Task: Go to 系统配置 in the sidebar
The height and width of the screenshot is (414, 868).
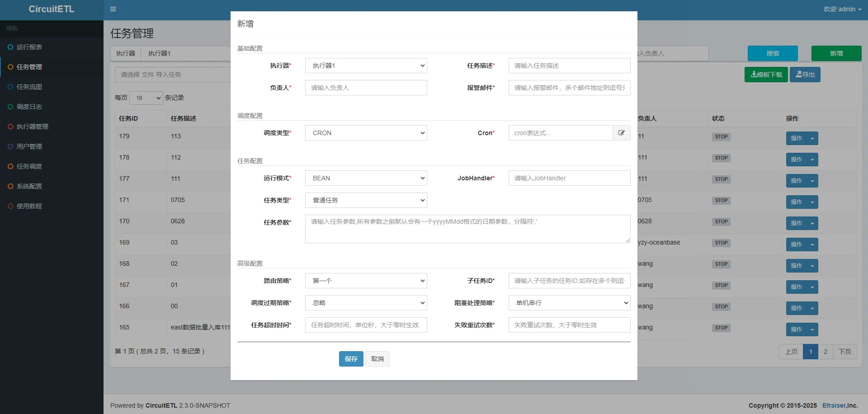Action: 29,186
